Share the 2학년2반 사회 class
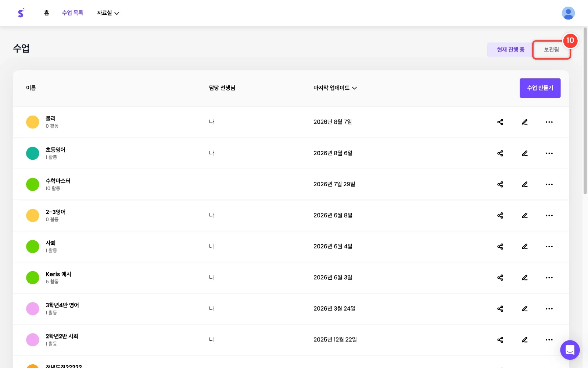The image size is (588, 368). click(500, 340)
